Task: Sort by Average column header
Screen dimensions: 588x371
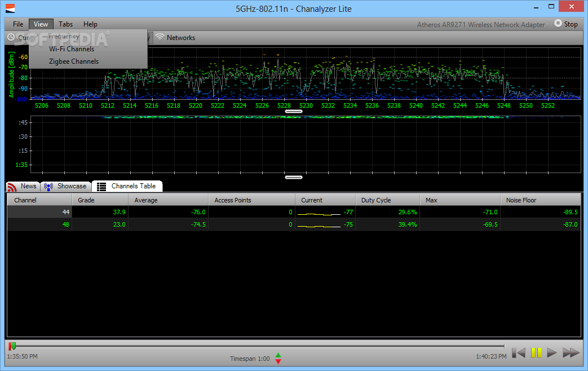Action: [168, 200]
